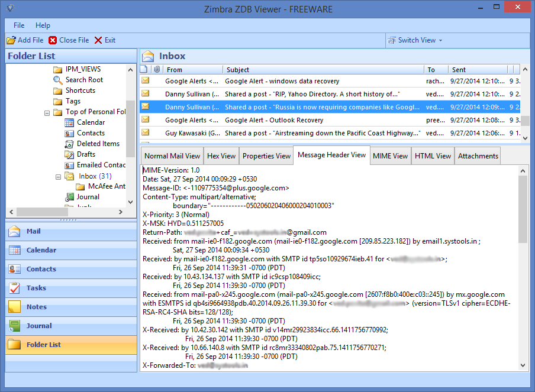Screen dimensions: 535x392
Task: Click the Calendar icon in folder tree
Action: pos(69,122)
